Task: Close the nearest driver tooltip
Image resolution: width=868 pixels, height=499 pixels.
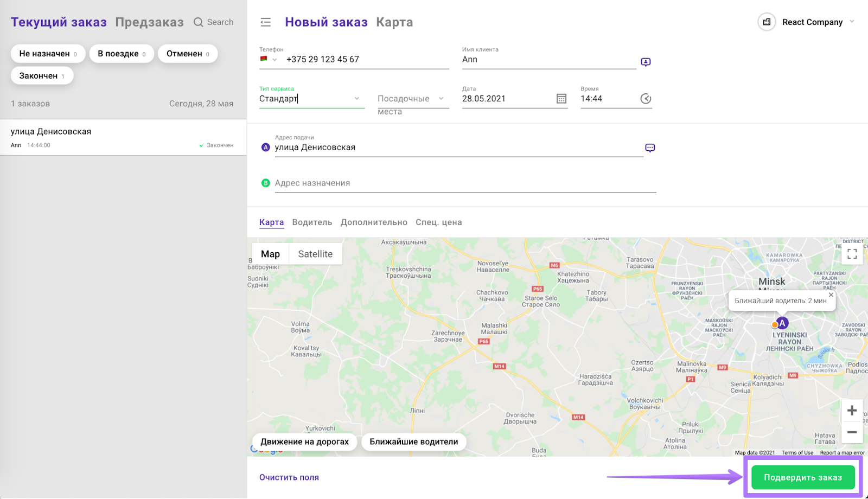Action: 831,295
